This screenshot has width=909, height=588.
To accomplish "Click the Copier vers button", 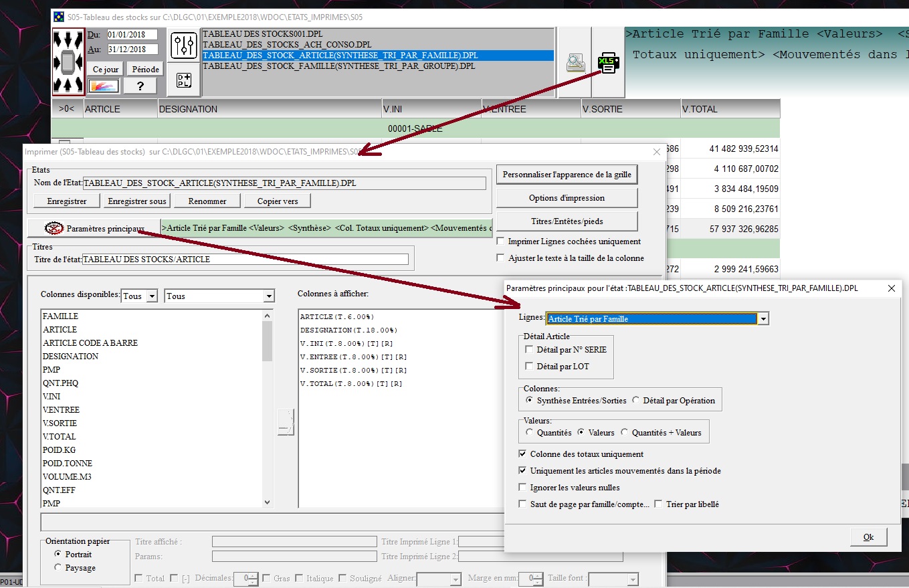I will pos(277,201).
